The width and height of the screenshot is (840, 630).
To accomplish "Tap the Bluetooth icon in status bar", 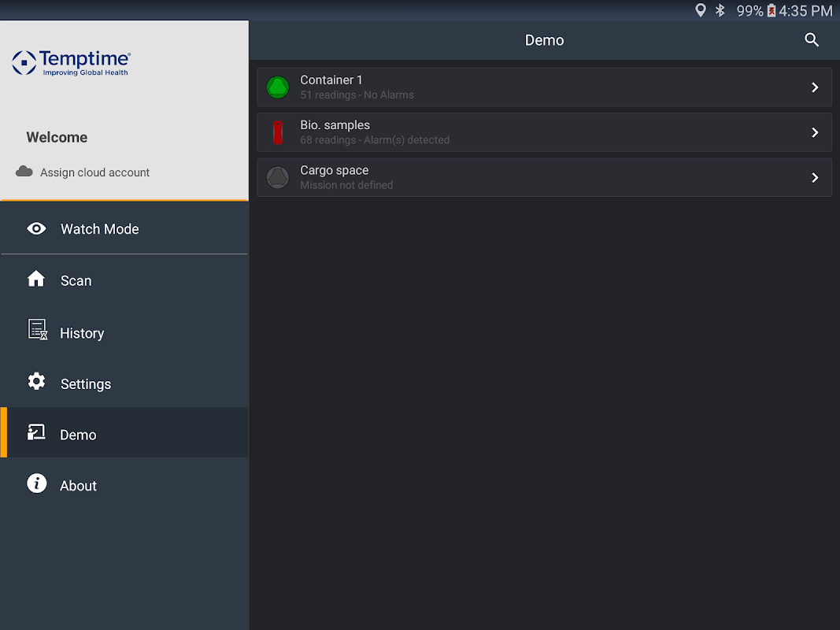I will click(720, 10).
